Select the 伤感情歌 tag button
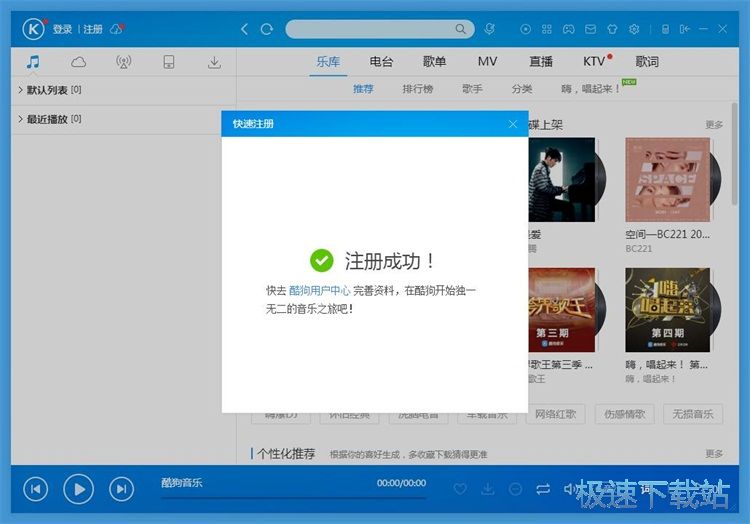The width and height of the screenshot is (750, 524). coord(624,414)
